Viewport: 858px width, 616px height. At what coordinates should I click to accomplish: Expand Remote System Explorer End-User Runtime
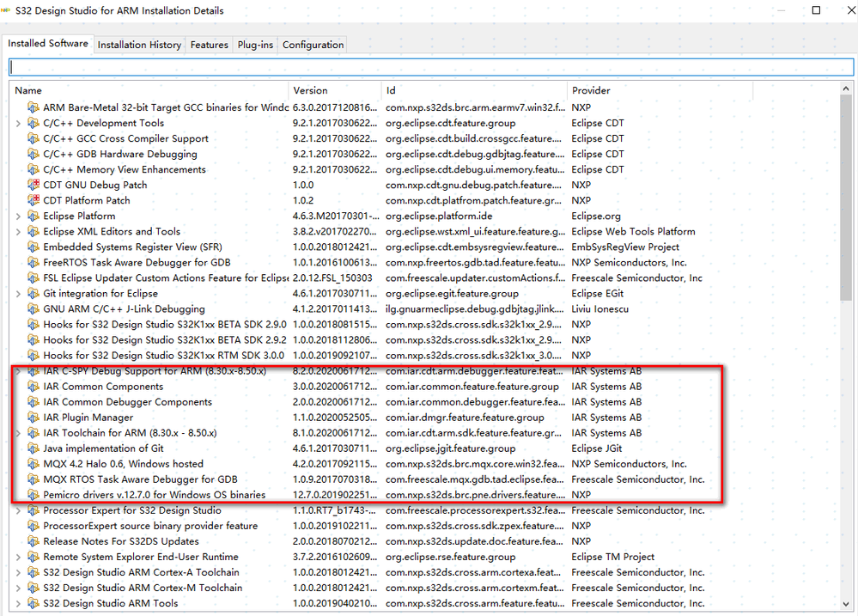point(18,558)
